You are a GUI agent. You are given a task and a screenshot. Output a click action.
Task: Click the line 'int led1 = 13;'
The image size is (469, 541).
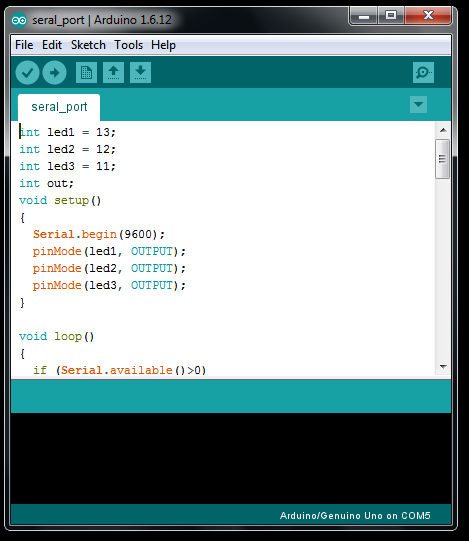point(68,132)
